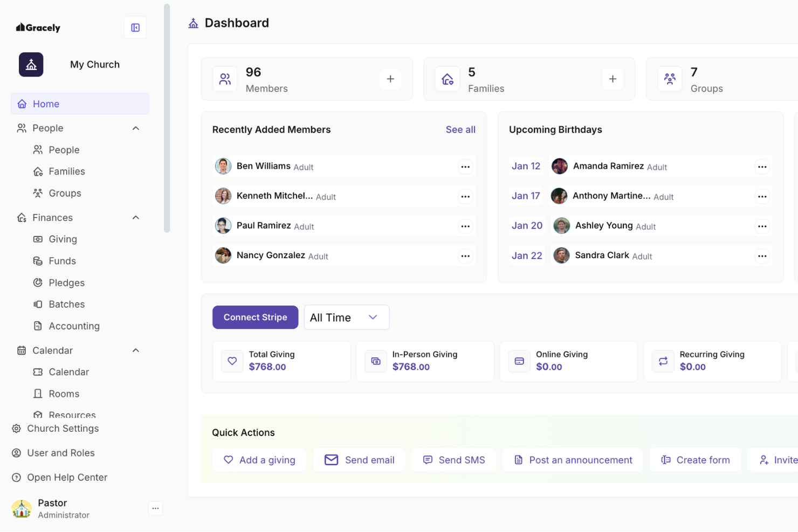Click the Rooms icon under Calendar
Image resolution: width=798 pixels, height=532 pixels.
(38, 393)
